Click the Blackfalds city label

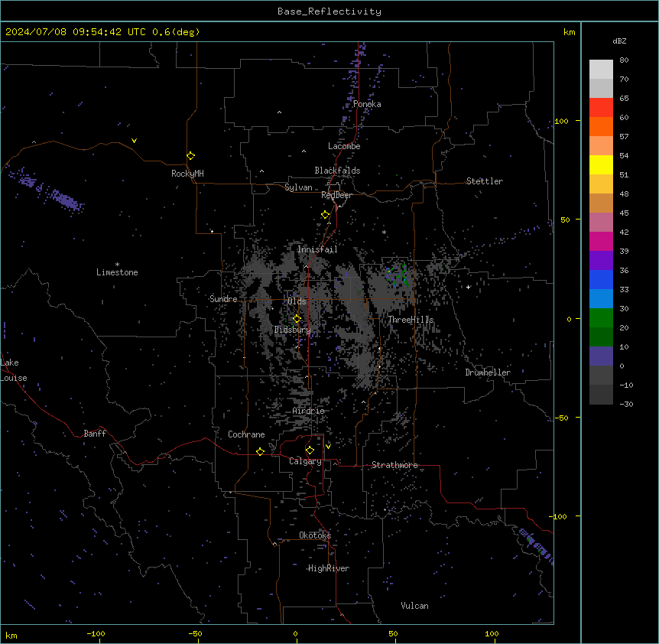click(337, 171)
